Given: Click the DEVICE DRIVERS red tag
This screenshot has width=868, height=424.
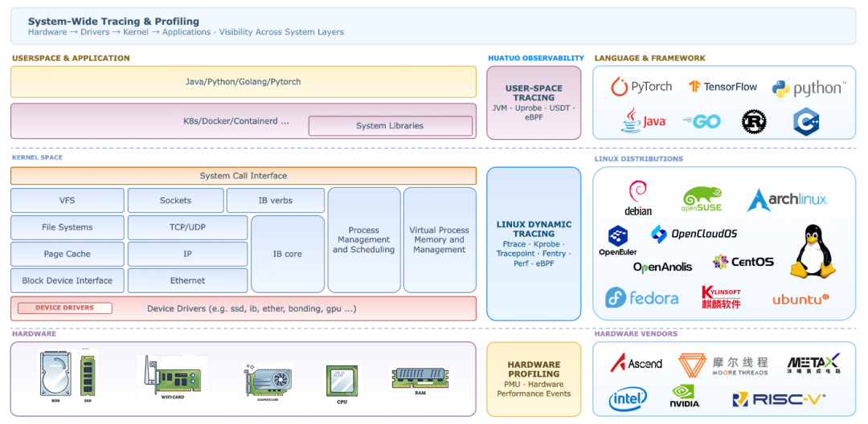Looking at the screenshot, I should coord(65,308).
